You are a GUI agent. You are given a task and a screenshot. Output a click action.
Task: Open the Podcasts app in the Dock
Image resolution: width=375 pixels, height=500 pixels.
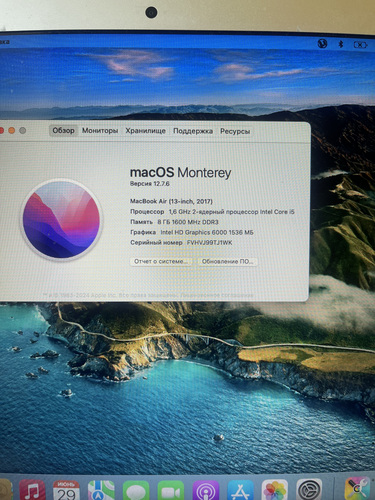[x=206, y=491]
